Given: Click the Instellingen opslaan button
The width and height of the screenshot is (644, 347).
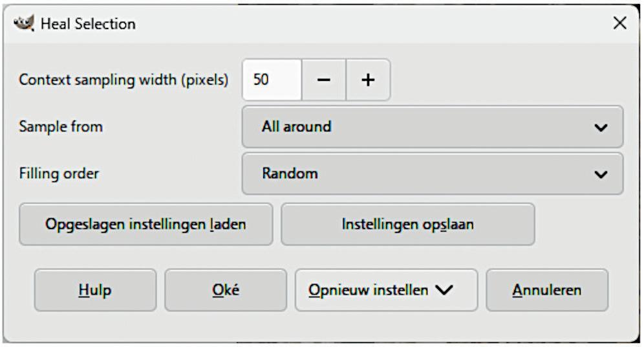Looking at the screenshot, I should pos(407,225).
